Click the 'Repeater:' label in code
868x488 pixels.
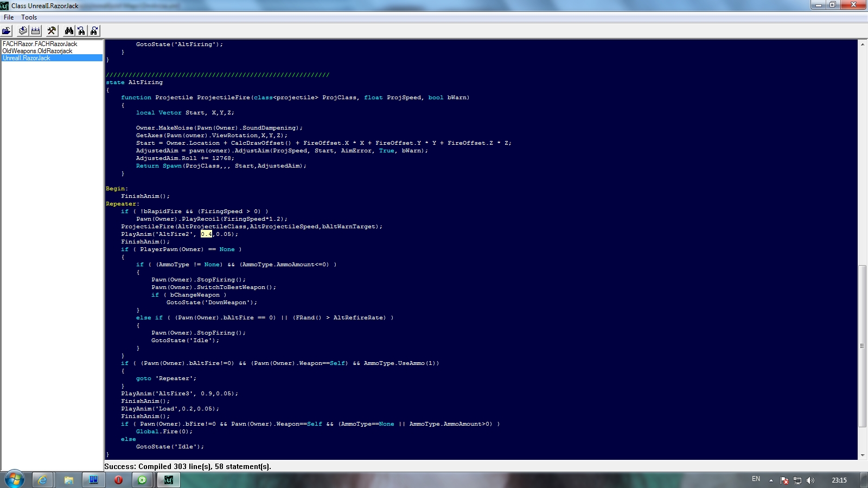click(123, 204)
